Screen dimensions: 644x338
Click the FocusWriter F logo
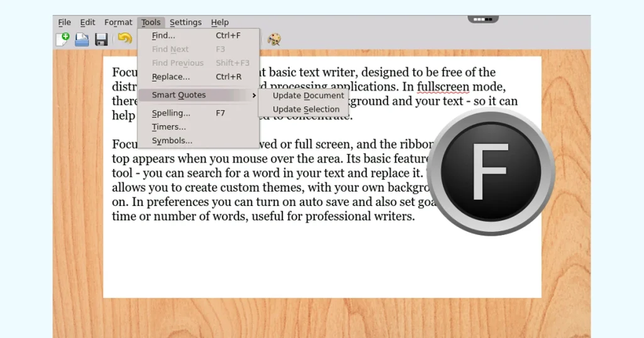[491, 172]
